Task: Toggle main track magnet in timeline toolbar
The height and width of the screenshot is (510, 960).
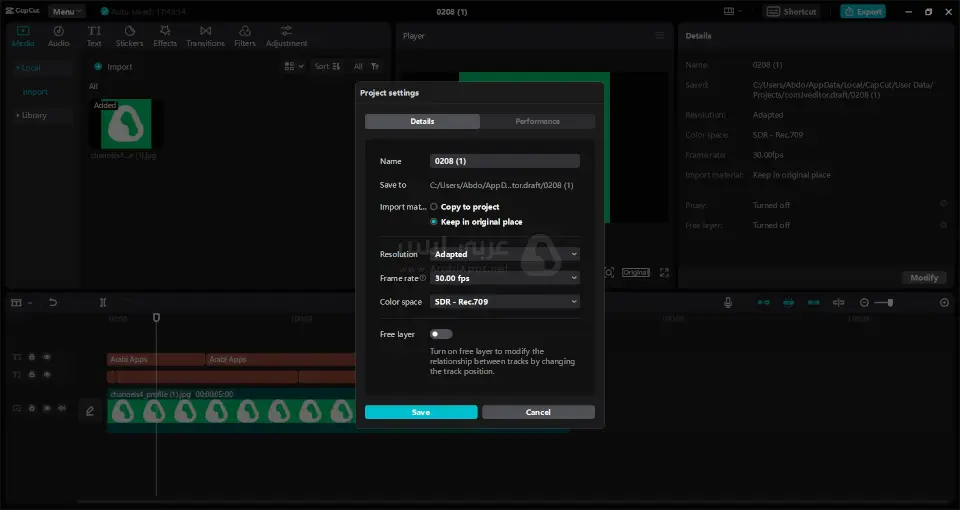Action: coord(763,302)
